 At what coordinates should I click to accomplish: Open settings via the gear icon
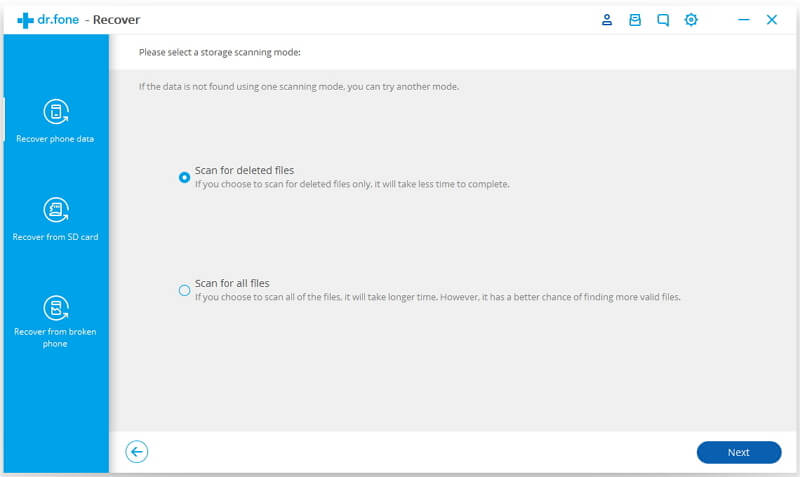(691, 19)
